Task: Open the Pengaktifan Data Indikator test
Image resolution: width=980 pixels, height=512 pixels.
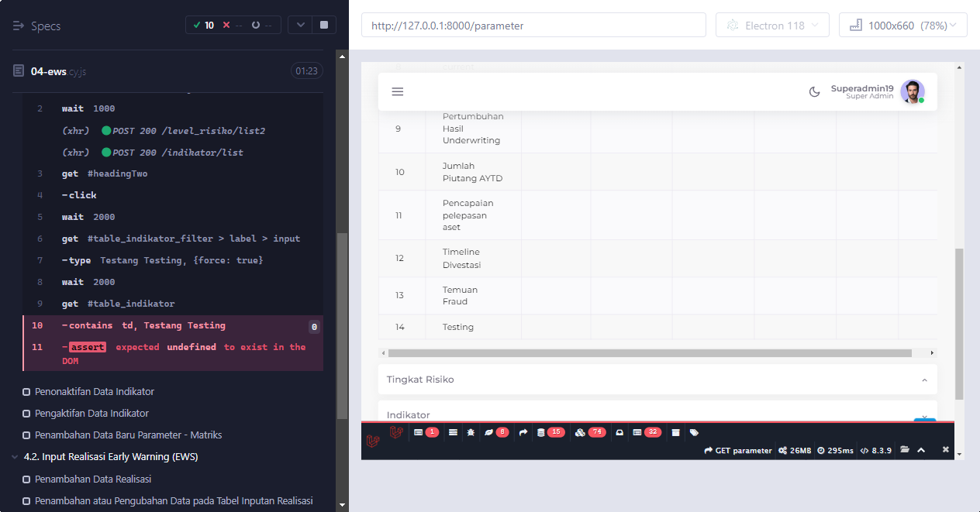Action: pos(91,413)
